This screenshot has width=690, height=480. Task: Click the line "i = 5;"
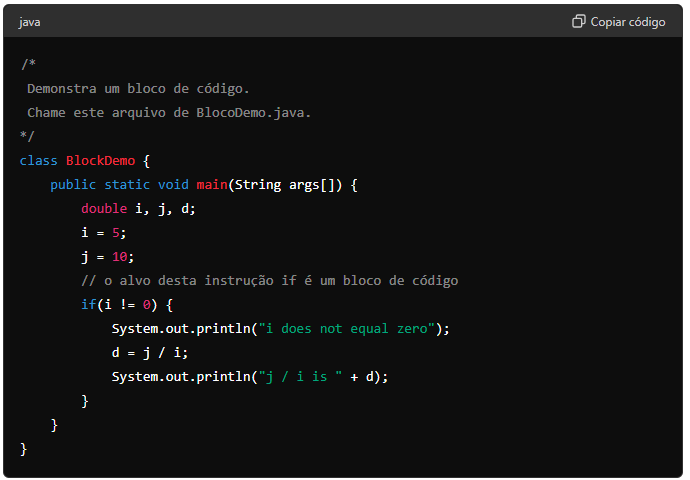click(x=104, y=232)
